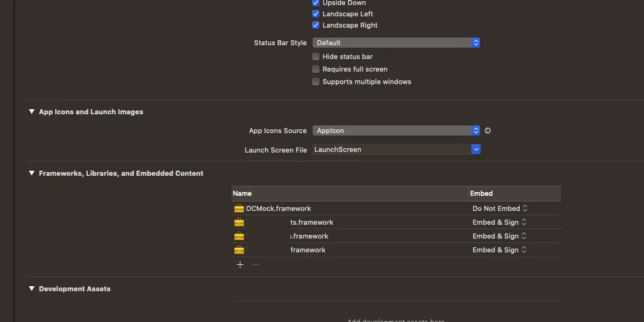Collapse App Icons and Launch Images section
Viewport: 644px width, 322px height.
pyautogui.click(x=31, y=112)
